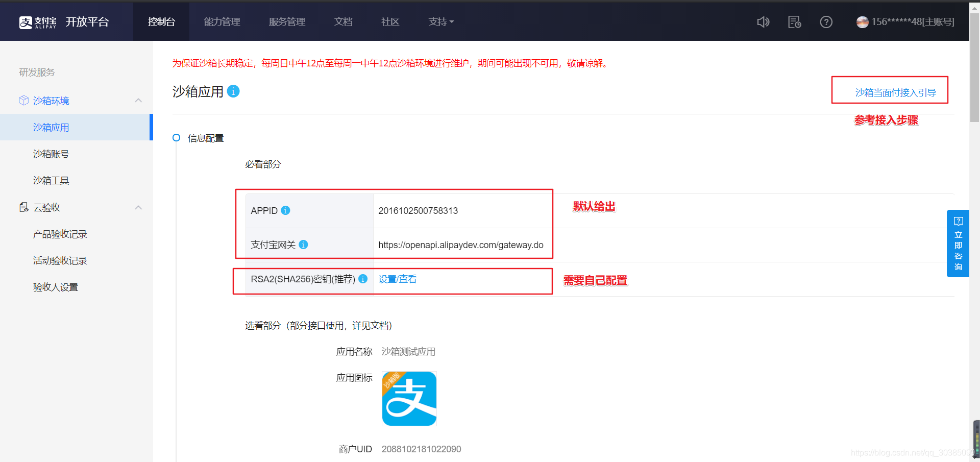Open the 文档 navigation tab
This screenshot has width=980, height=462.
[343, 22]
